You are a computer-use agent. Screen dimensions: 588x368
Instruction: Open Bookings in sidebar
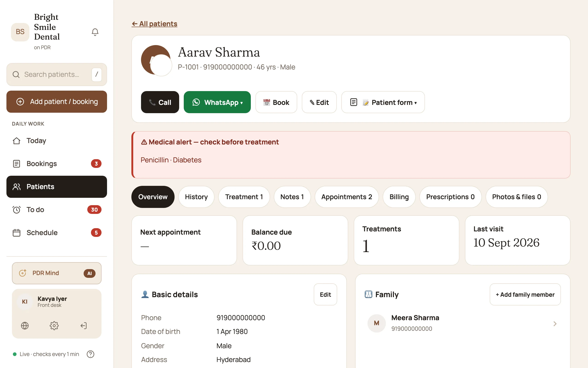57,164
